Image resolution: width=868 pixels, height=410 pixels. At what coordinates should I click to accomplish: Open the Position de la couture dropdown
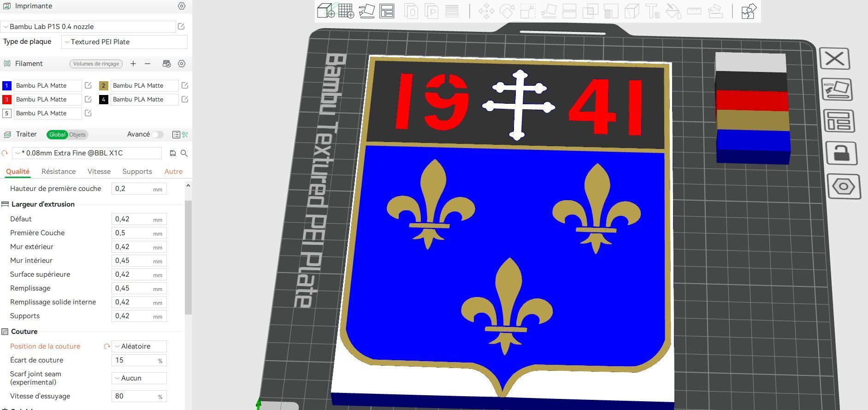(139, 346)
